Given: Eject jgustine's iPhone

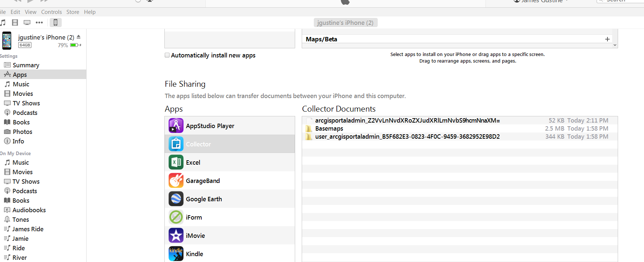Looking at the screenshot, I should (79, 37).
